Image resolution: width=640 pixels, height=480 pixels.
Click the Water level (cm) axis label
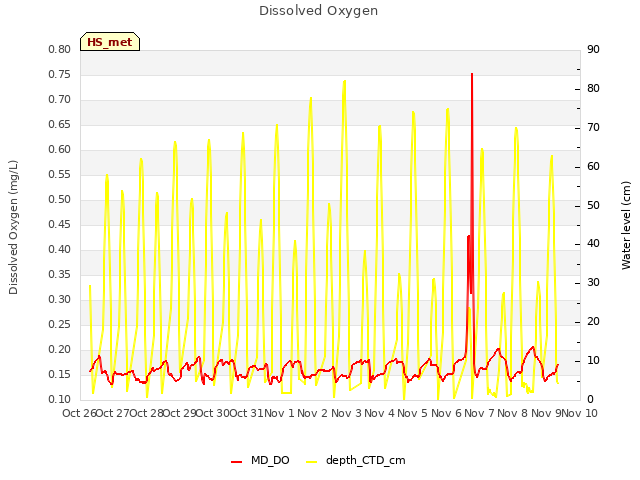(626, 225)
